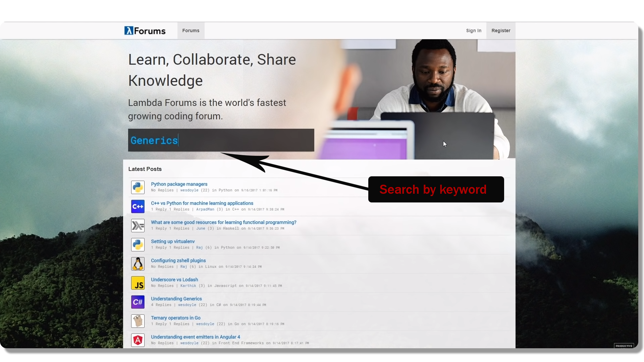The height and width of the screenshot is (362, 644).
Task: Open Understanding event emitters in Angular 4
Action: click(x=196, y=337)
